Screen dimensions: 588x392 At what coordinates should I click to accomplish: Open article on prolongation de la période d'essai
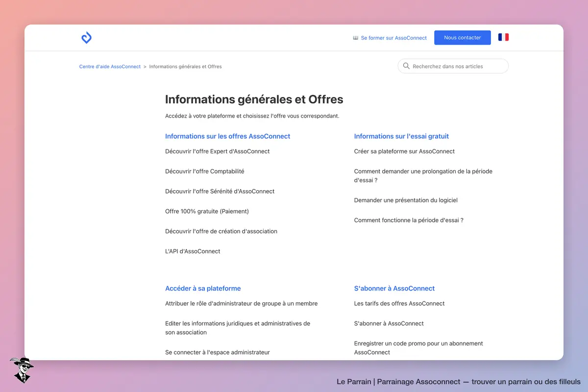click(x=423, y=176)
